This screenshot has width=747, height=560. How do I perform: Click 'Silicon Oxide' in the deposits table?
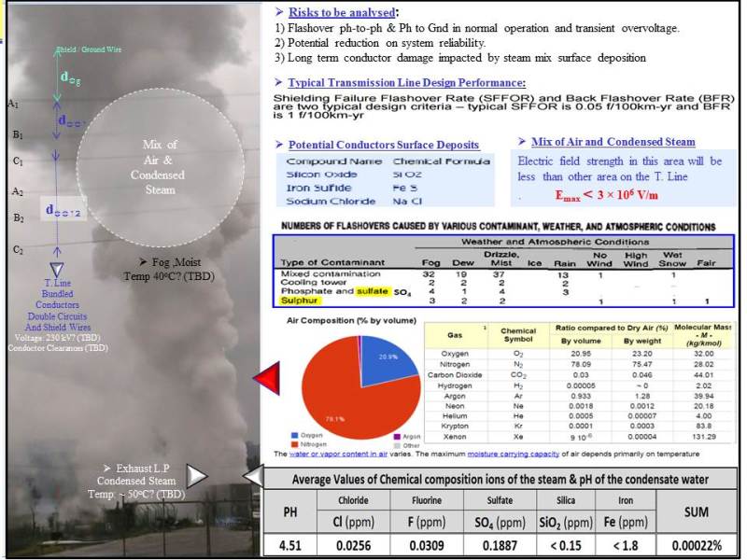pyautogui.click(x=321, y=175)
